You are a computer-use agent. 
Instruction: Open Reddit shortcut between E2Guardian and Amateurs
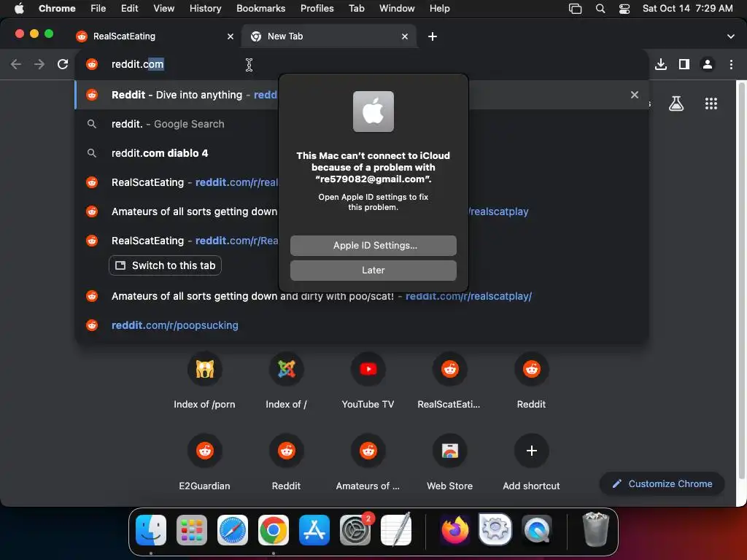pyautogui.click(x=286, y=463)
